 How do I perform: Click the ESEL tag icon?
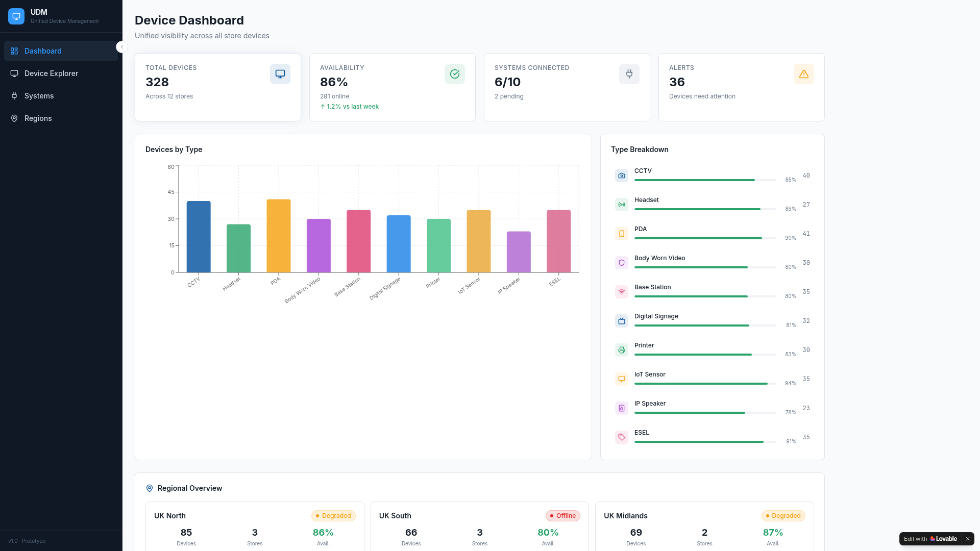point(622,437)
